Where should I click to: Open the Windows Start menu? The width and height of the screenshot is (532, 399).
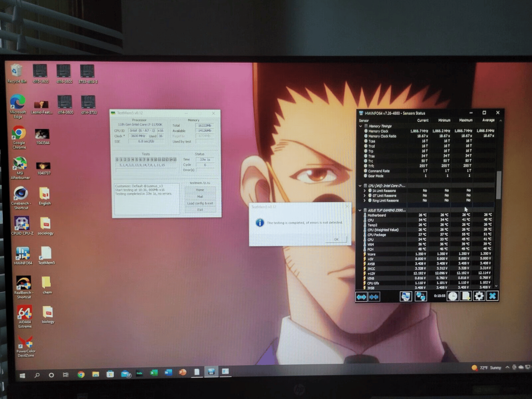click(x=22, y=375)
